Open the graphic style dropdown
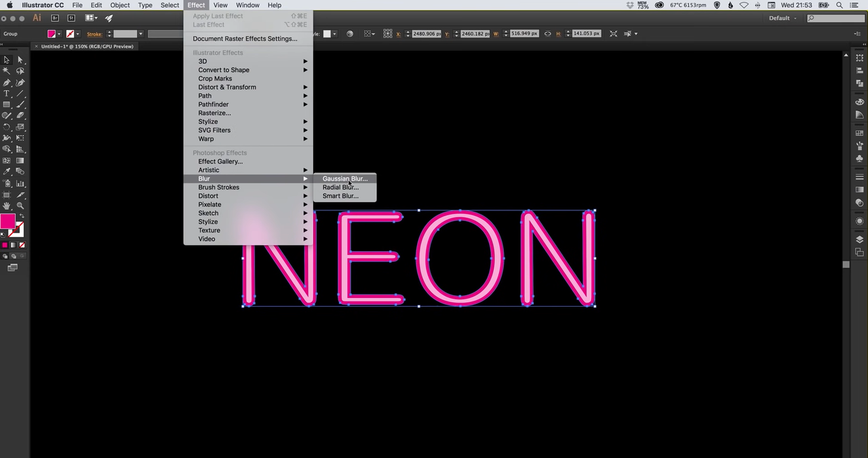868x458 pixels. pyautogui.click(x=335, y=34)
